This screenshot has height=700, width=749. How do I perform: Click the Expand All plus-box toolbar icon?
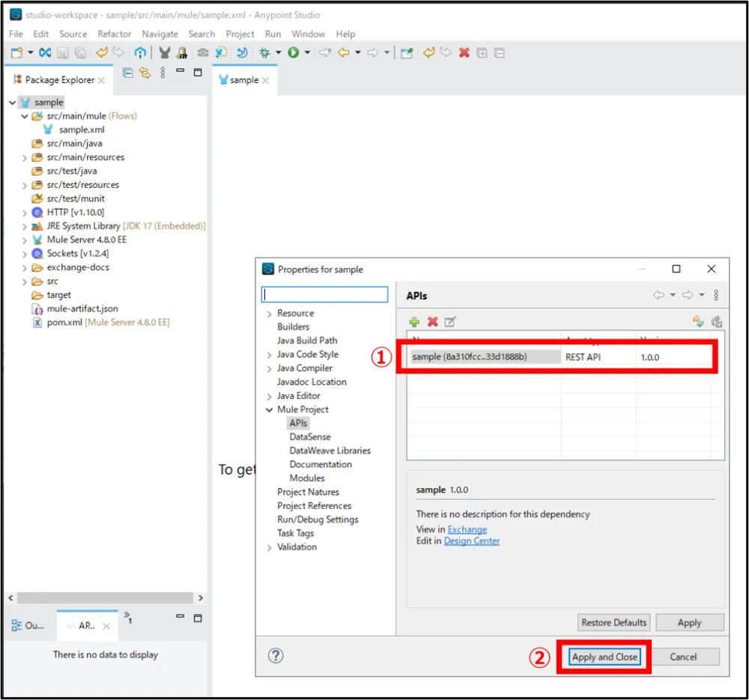482,53
